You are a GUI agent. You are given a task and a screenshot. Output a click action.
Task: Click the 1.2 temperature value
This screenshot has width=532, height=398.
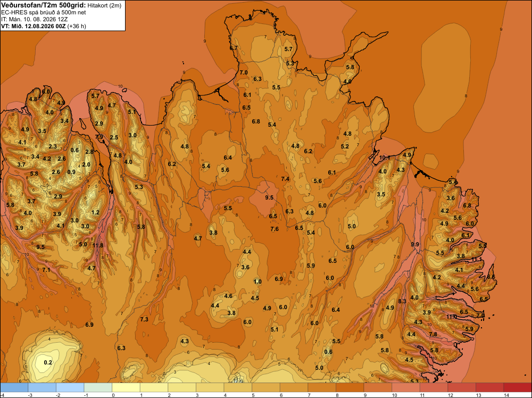pos(95,212)
